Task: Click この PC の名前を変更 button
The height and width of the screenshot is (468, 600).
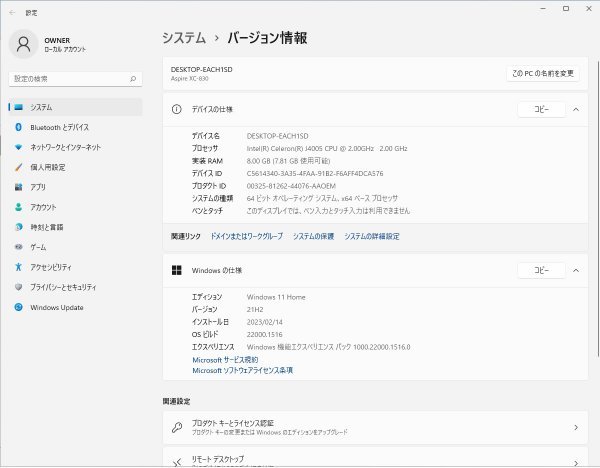Action: tap(543, 73)
